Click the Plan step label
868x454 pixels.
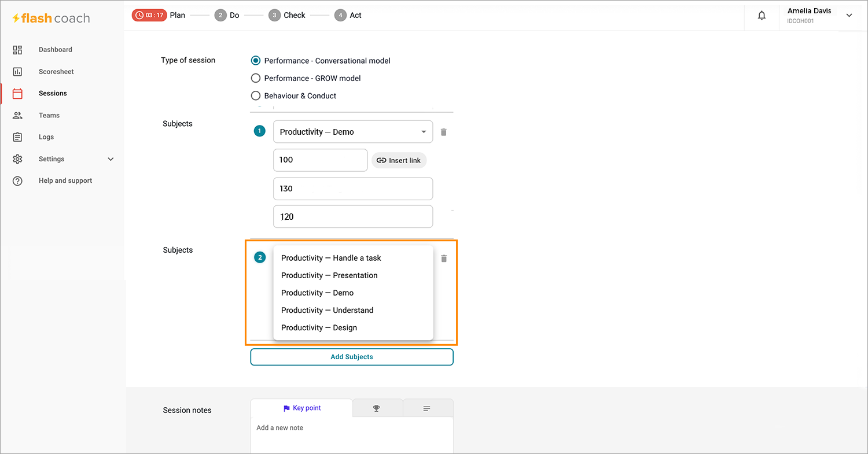[x=178, y=15]
